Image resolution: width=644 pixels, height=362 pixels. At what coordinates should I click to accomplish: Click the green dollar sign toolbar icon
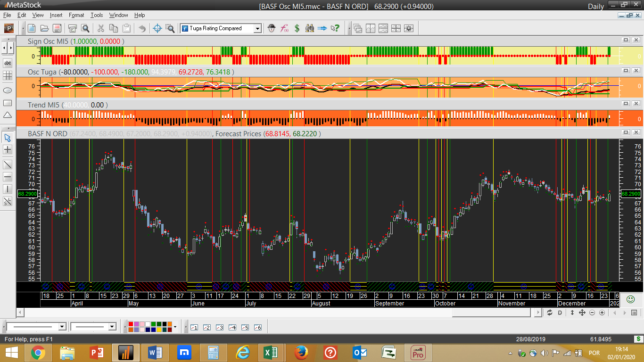(x=297, y=28)
